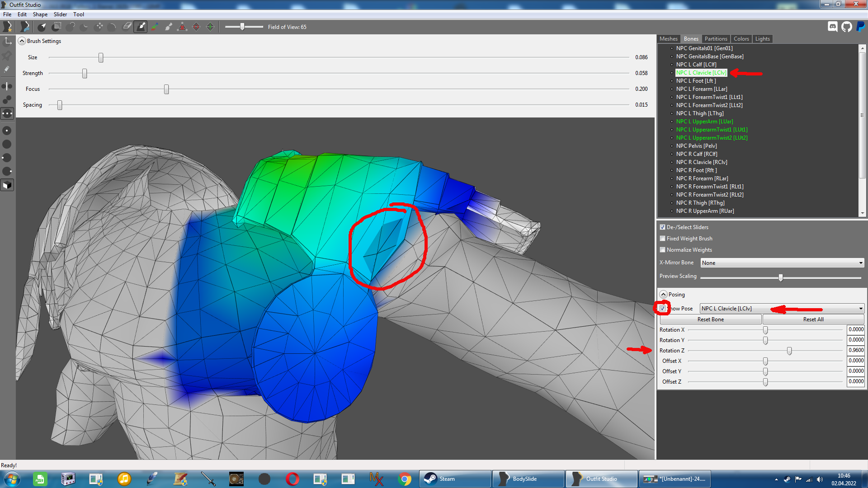868x488 pixels.
Task: Click the Load Project toolbar icon
Action: point(25,27)
